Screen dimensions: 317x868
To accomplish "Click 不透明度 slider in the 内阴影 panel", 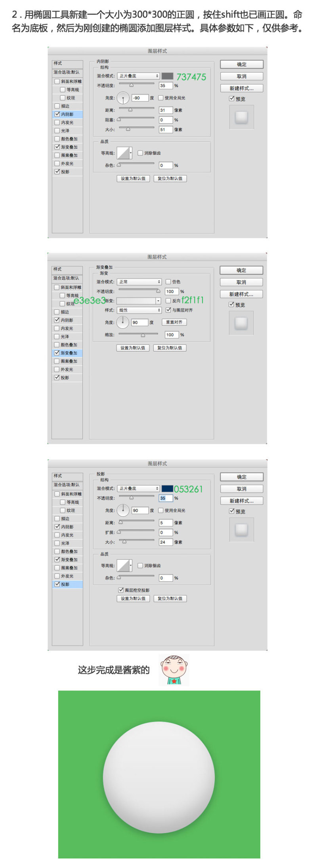I will pos(137,84).
